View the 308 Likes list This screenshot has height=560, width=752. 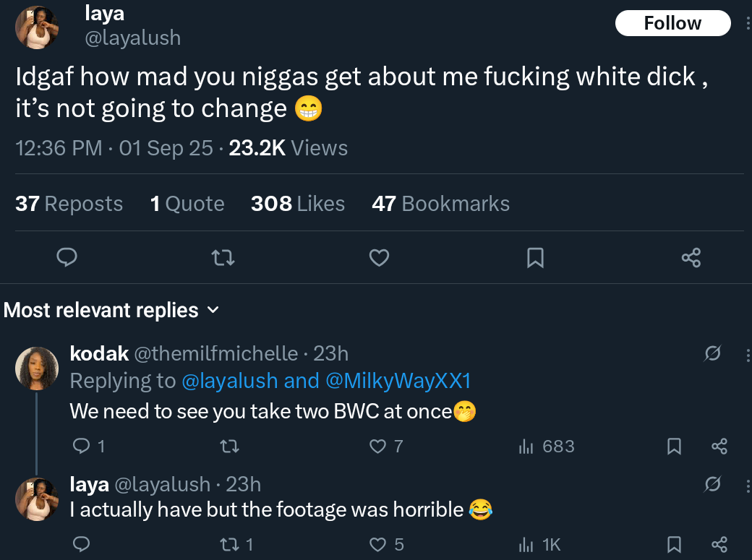point(297,204)
